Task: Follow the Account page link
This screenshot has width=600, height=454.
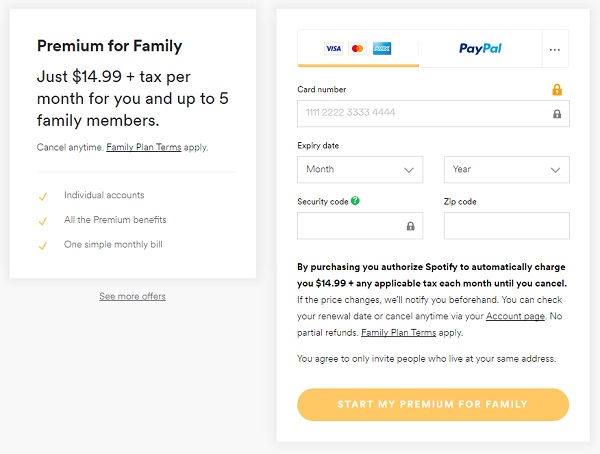Action: pyautogui.click(x=515, y=316)
